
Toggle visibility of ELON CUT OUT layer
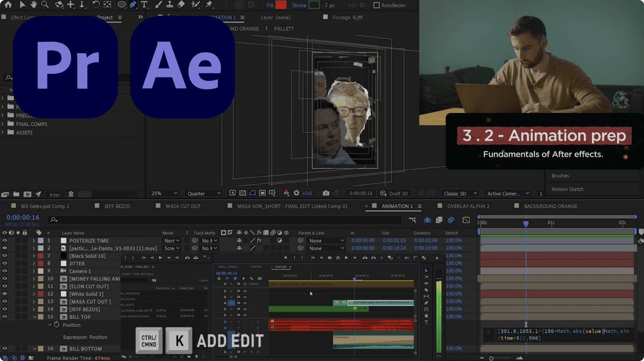[x=5, y=286]
